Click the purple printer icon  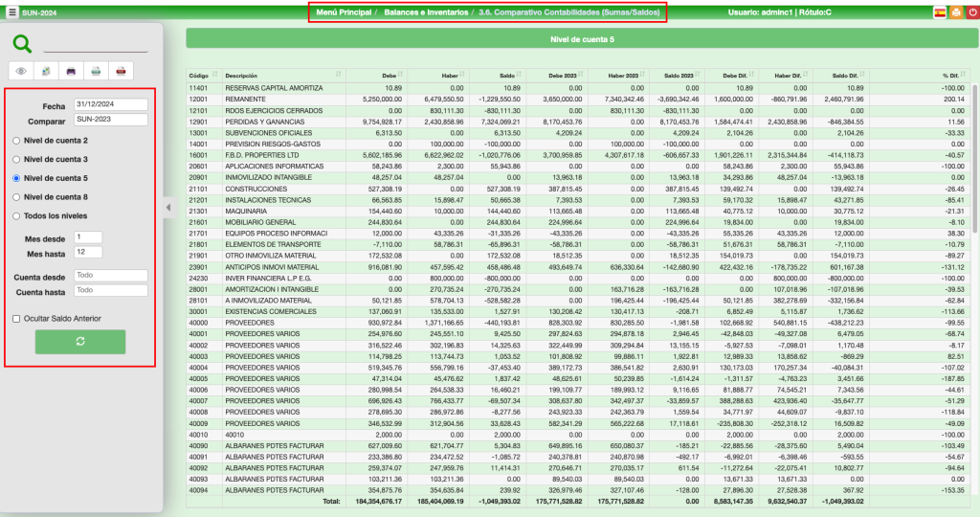(71, 71)
